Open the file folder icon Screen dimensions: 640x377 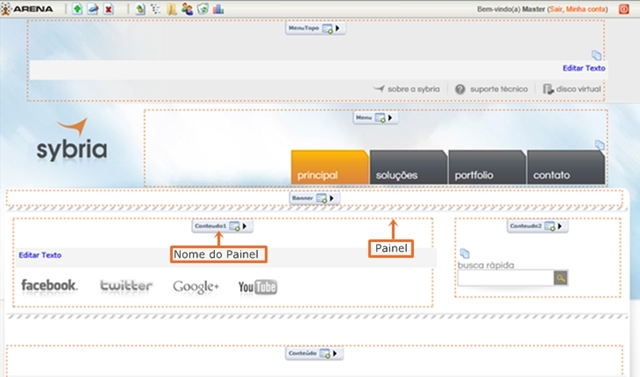(x=171, y=9)
